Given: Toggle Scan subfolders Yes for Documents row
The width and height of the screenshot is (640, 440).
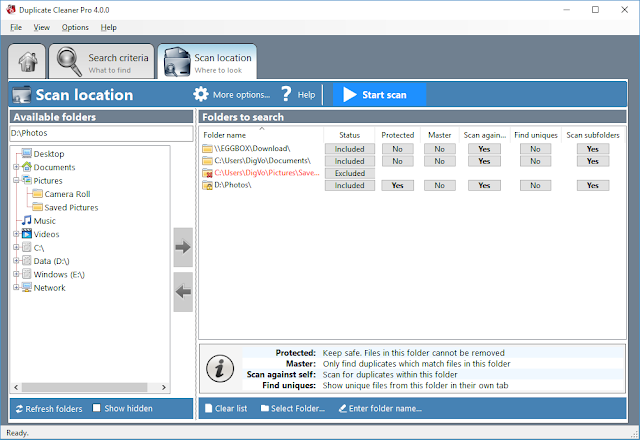Looking at the screenshot, I should 593,161.
